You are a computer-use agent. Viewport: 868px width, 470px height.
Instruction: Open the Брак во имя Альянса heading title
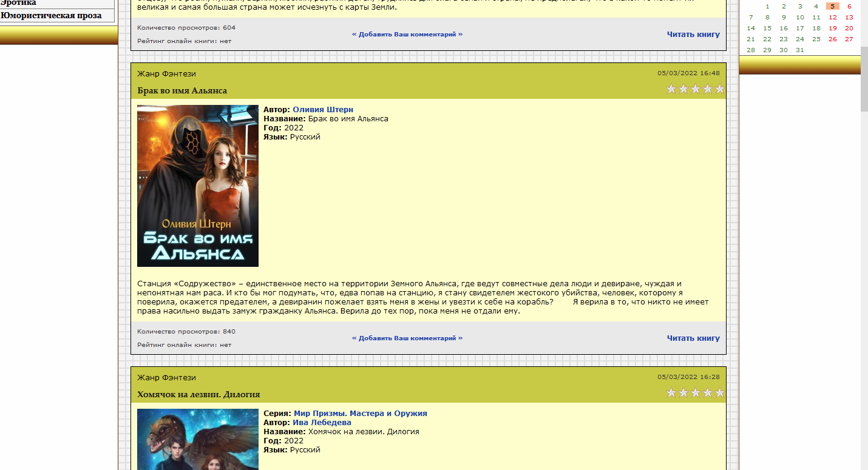182,90
